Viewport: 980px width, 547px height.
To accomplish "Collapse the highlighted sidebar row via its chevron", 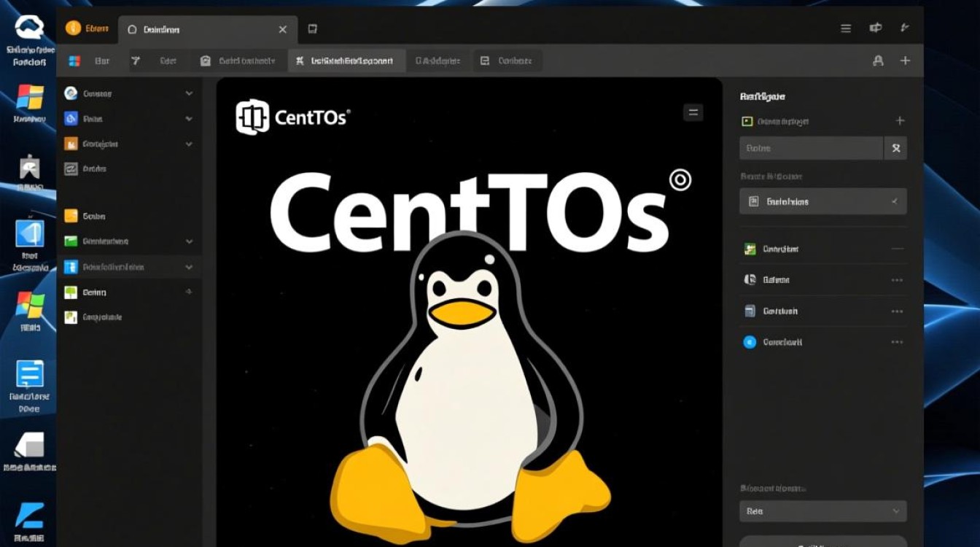I will point(189,267).
